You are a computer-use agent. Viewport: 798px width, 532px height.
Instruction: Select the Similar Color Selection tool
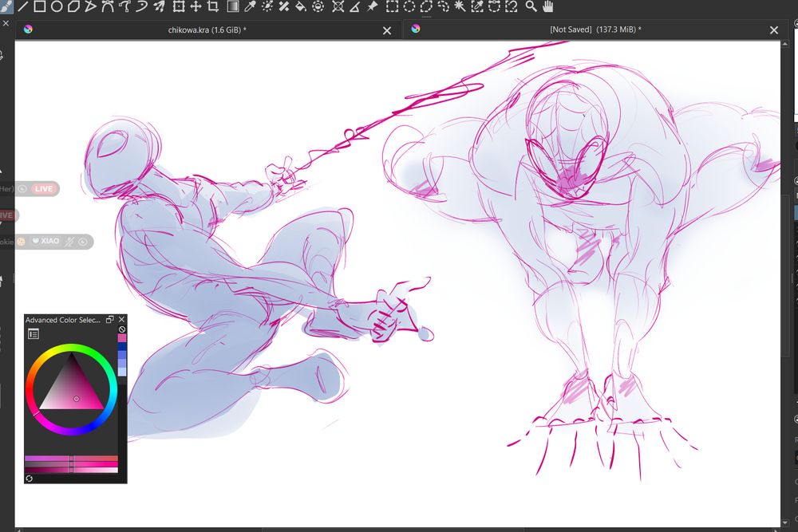coord(477,6)
